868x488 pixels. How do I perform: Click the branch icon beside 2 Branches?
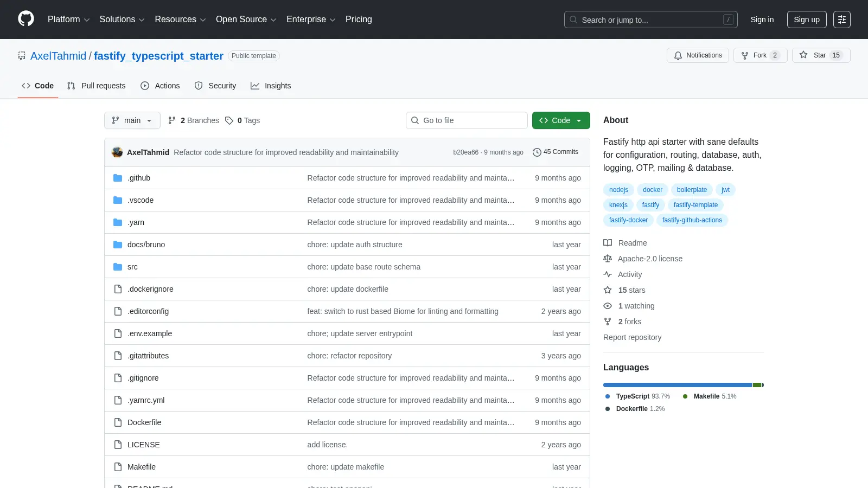pyautogui.click(x=172, y=120)
